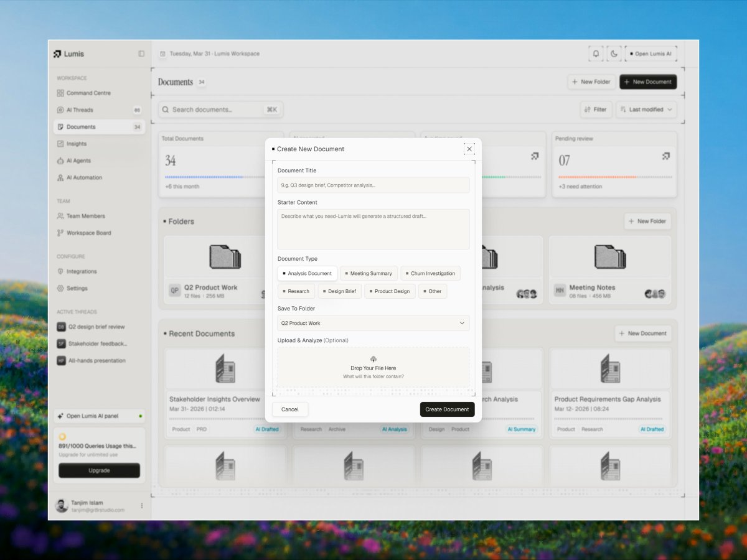Collapse the sidebar with the panel icon
Viewport: 747px width, 560px height.
pos(141,54)
